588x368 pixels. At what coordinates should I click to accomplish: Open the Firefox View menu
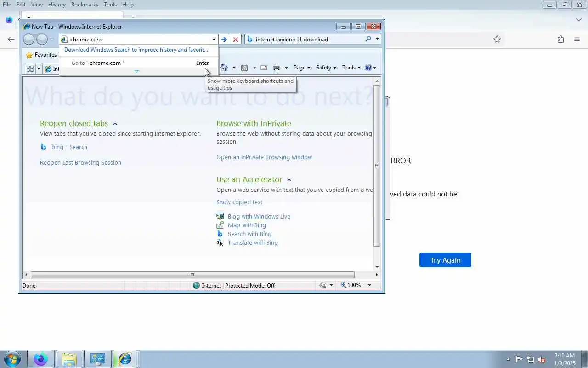tap(37, 5)
